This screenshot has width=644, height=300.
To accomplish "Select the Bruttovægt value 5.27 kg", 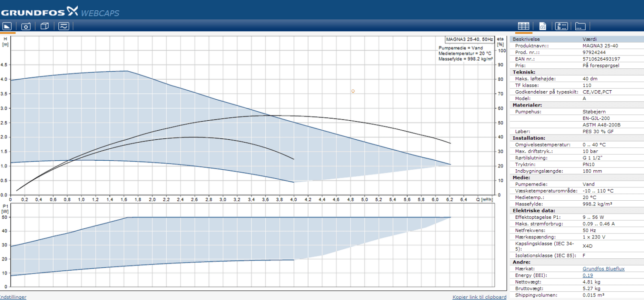I will [x=592, y=288].
